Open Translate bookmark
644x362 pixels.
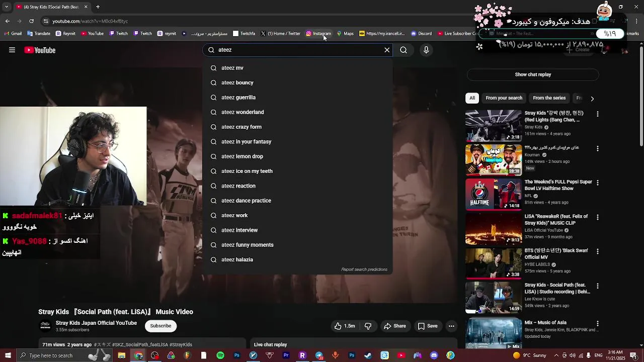pos(39,34)
